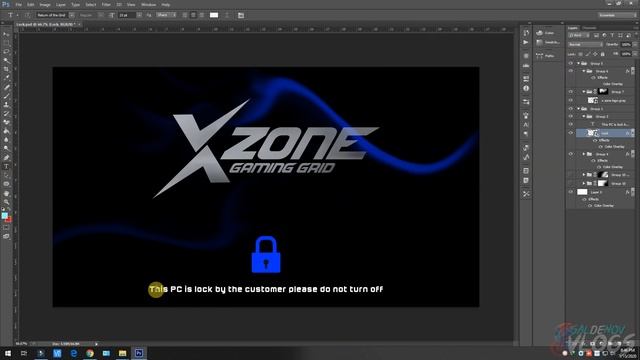Toggle the Character and Paragraph panels icon
The image size is (640, 360).
coord(241,15)
